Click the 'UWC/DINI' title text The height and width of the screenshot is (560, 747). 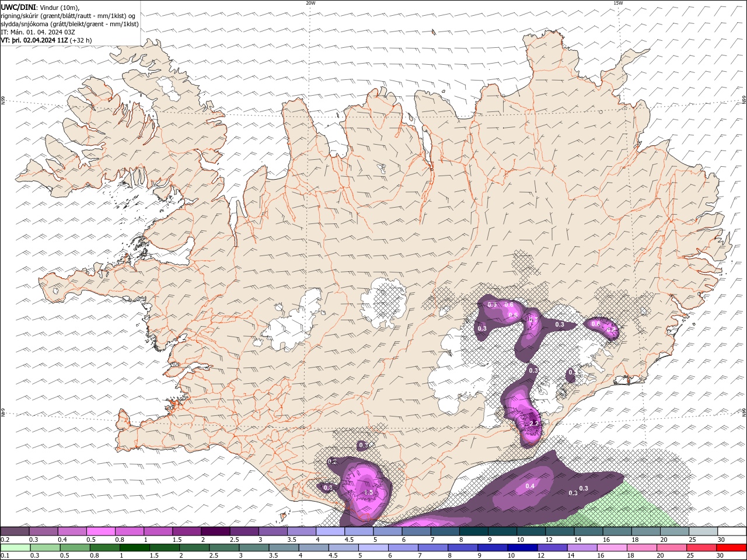18,7
